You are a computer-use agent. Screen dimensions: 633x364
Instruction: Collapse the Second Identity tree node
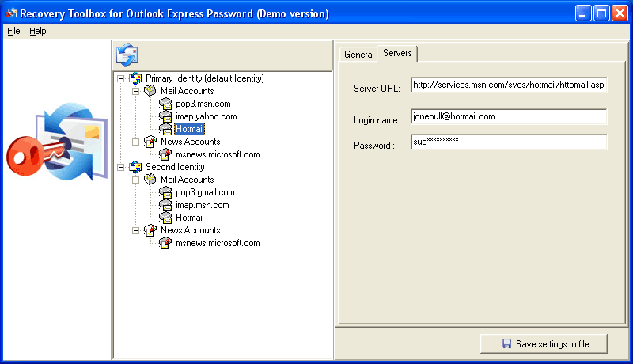121,167
